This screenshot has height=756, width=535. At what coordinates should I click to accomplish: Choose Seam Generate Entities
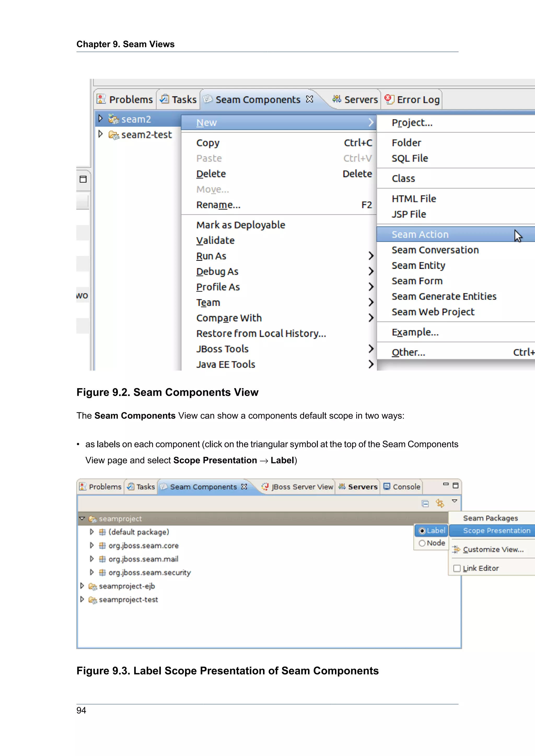click(x=456, y=296)
